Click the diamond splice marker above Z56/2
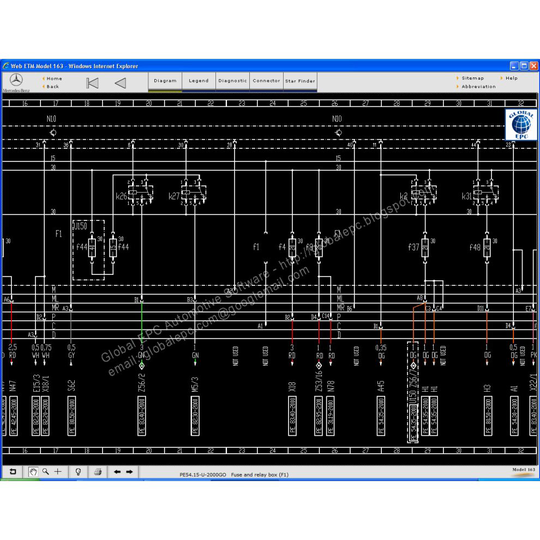Screen dimensions: 540x540 click(x=142, y=366)
